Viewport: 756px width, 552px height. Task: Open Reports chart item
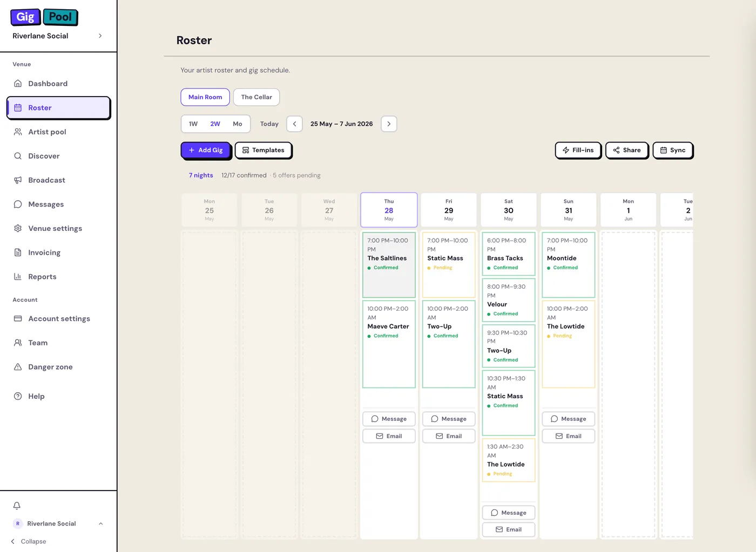click(x=58, y=277)
